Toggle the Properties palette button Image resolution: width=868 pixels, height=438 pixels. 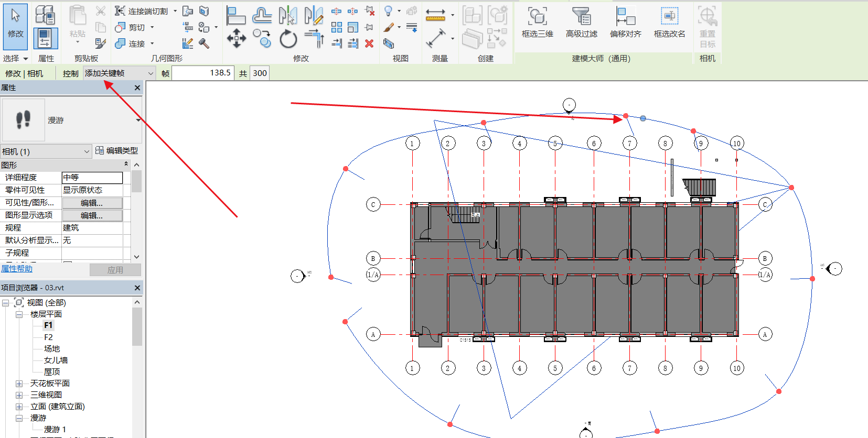click(x=46, y=39)
